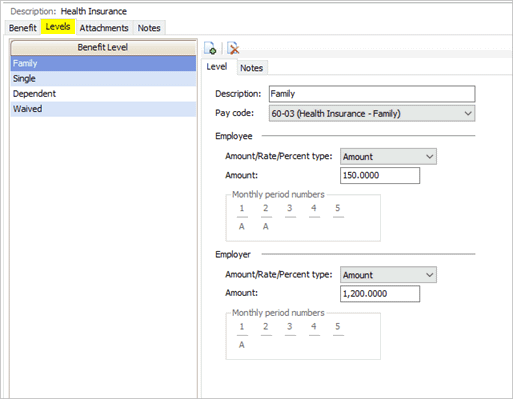Viewport: 513px width, 399px height.
Task: Select Waived in the benefit level list
Action: [x=103, y=109]
